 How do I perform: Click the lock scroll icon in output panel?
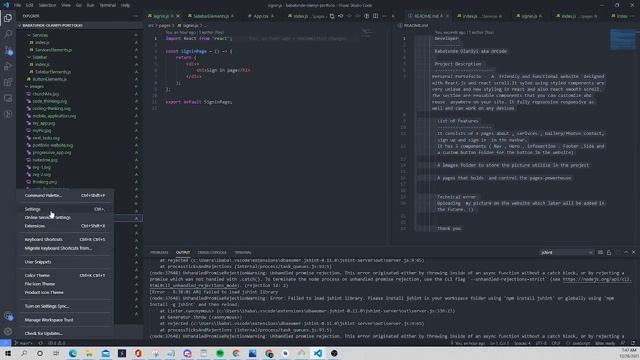[609, 253]
